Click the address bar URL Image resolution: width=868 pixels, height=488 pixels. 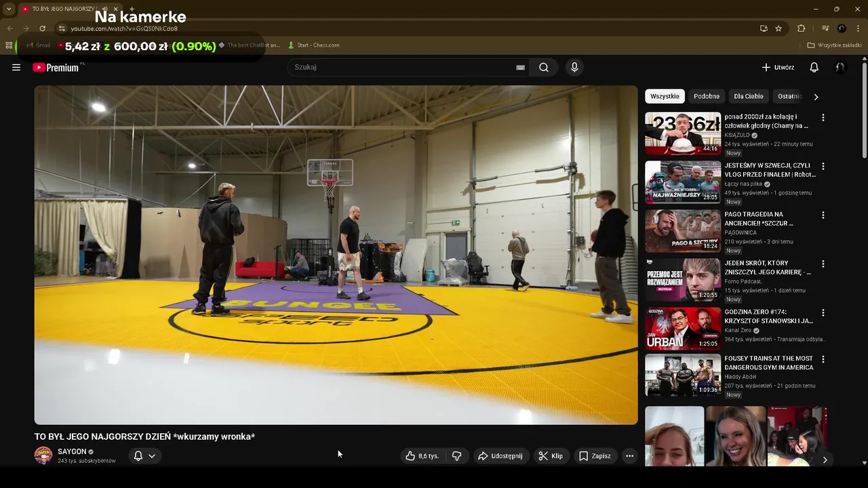click(x=124, y=28)
